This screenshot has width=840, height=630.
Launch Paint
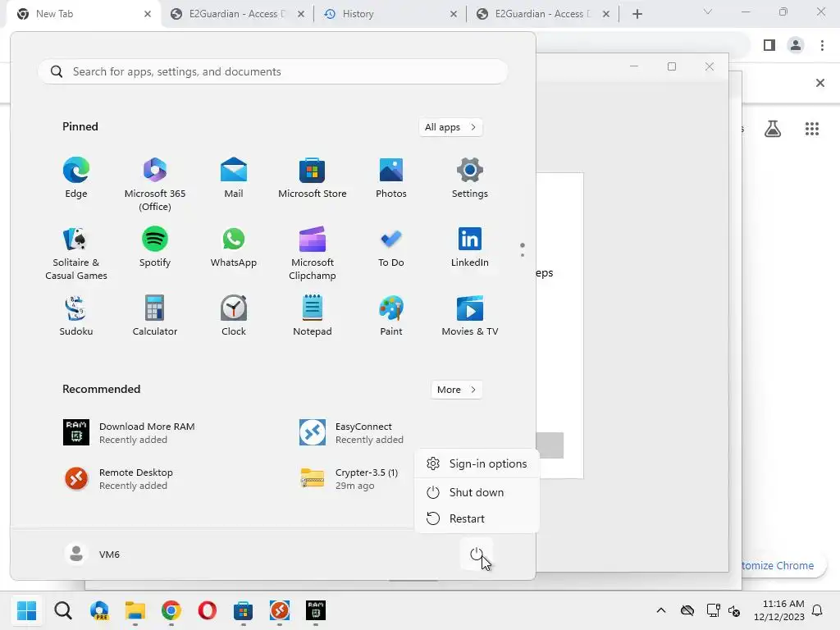tap(391, 316)
